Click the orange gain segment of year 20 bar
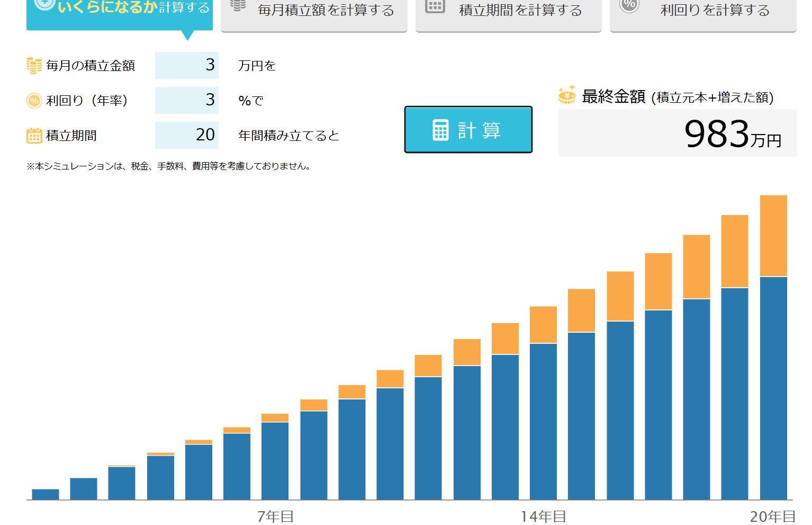The width and height of the screenshot is (812, 525). tap(773, 236)
